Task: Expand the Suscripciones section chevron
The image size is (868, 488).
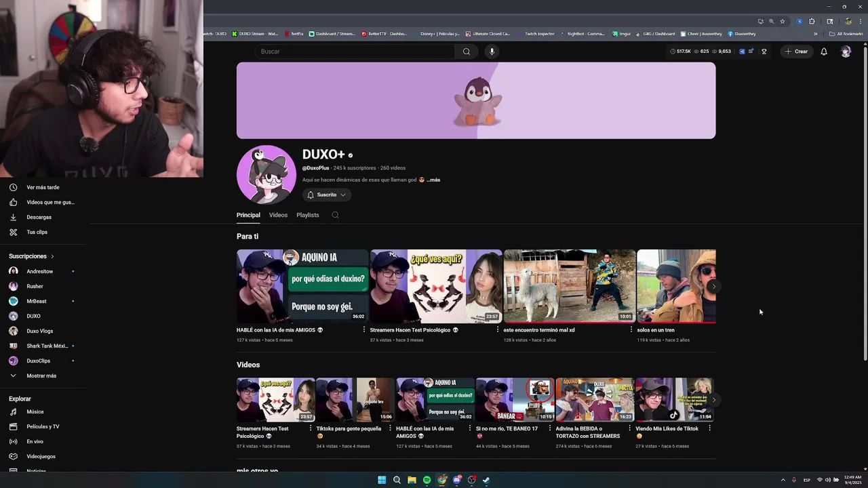Action: (x=52, y=256)
